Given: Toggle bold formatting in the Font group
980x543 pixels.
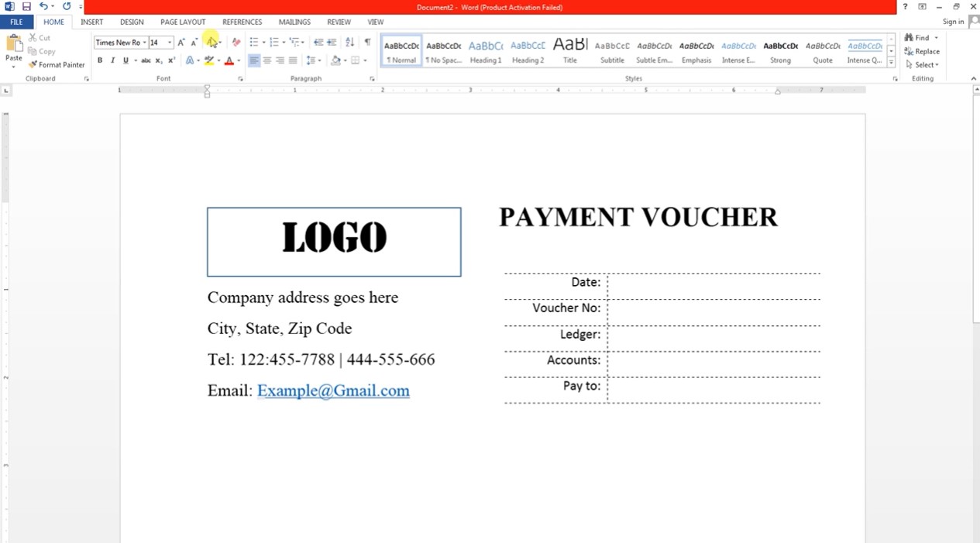Looking at the screenshot, I should (x=99, y=60).
